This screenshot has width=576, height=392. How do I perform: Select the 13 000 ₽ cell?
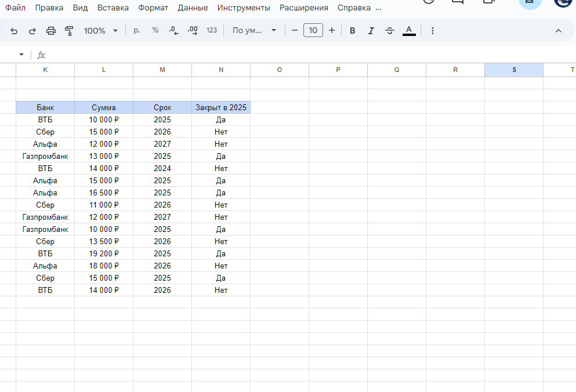click(x=104, y=157)
